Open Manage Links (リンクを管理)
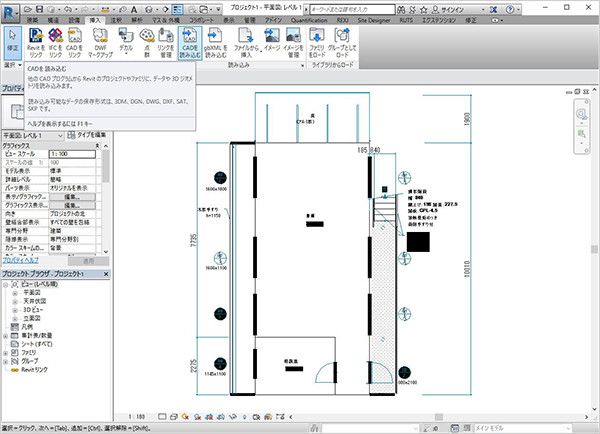This screenshot has width=600, height=434. click(166, 43)
